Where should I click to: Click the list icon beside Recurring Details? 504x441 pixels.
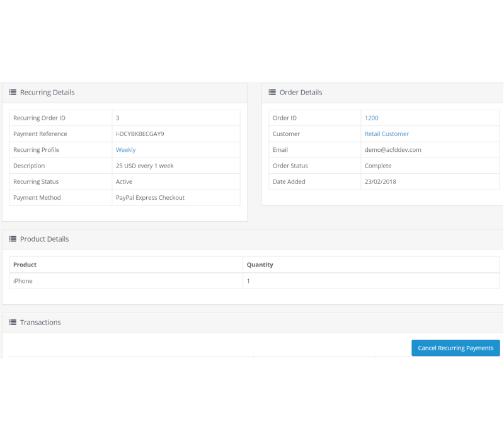[x=13, y=93]
